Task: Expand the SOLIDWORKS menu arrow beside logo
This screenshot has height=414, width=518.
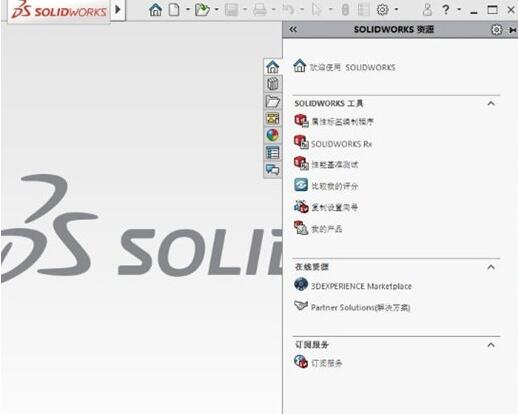Action: (x=118, y=9)
